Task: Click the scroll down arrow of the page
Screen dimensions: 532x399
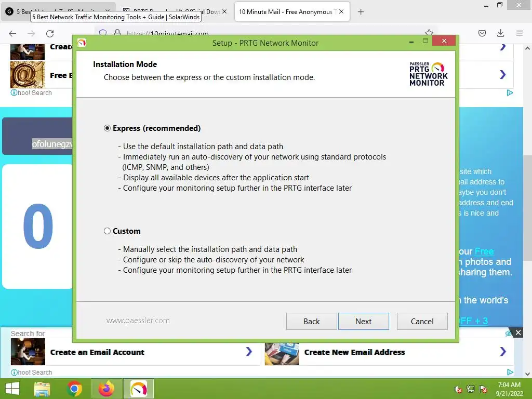Action: tap(528, 374)
